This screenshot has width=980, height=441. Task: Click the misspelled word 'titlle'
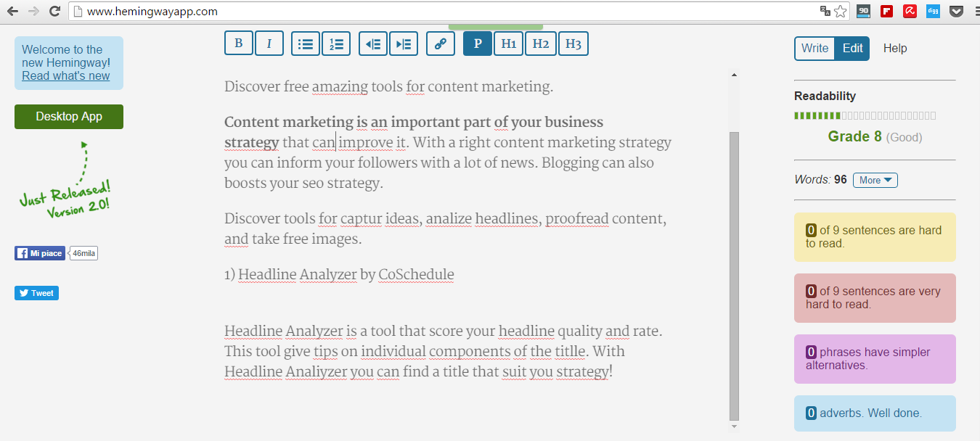(568, 351)
